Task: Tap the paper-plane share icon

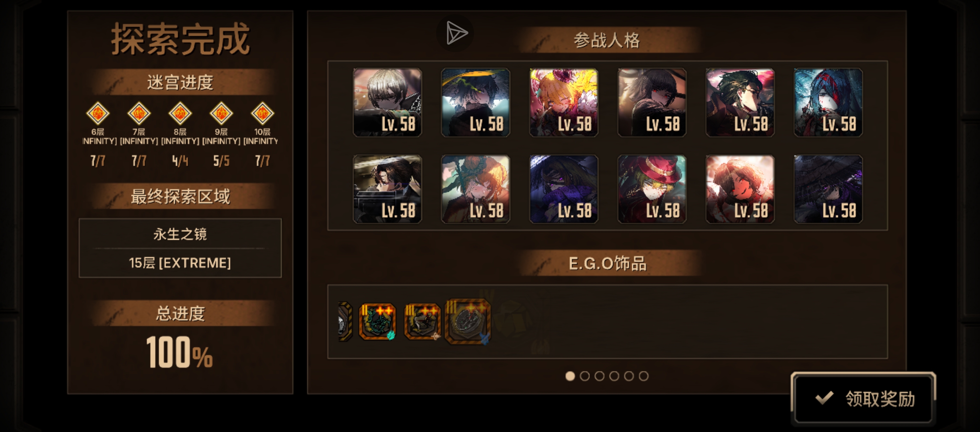Action: pyautogui.click(x=455, y=33)
